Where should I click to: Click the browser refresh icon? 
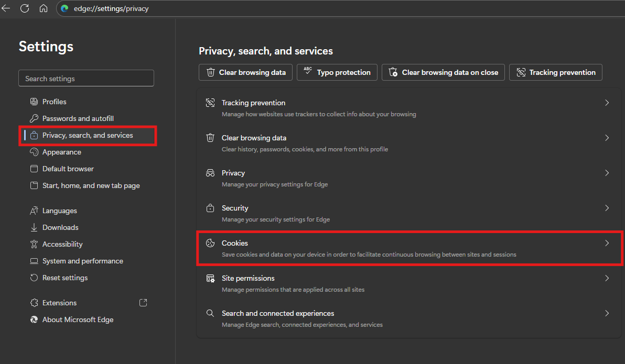24,8
